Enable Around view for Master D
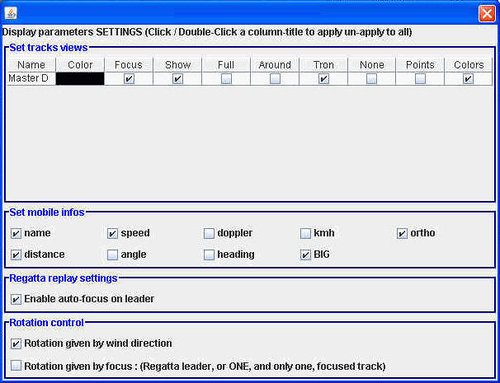 (275, 79)
